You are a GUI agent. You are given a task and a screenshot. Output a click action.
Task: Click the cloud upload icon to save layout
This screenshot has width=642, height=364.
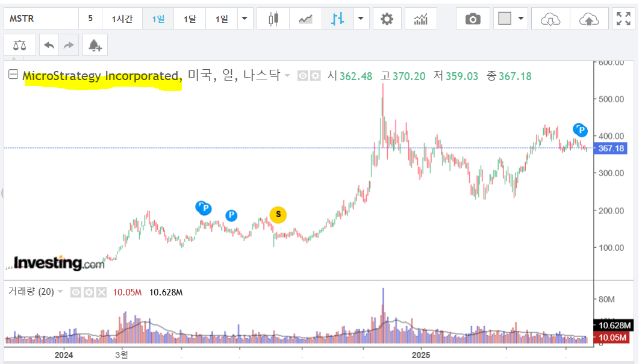pyautogui.click(x=589, y=19)
